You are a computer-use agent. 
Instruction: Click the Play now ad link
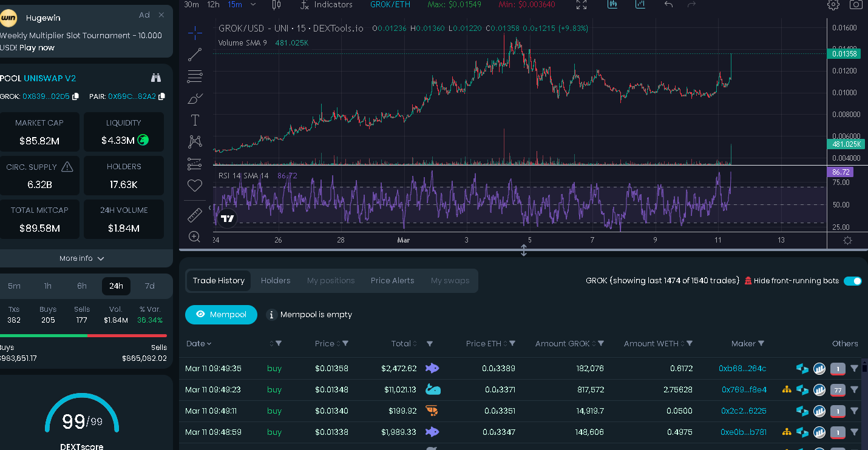coord(36,47)
